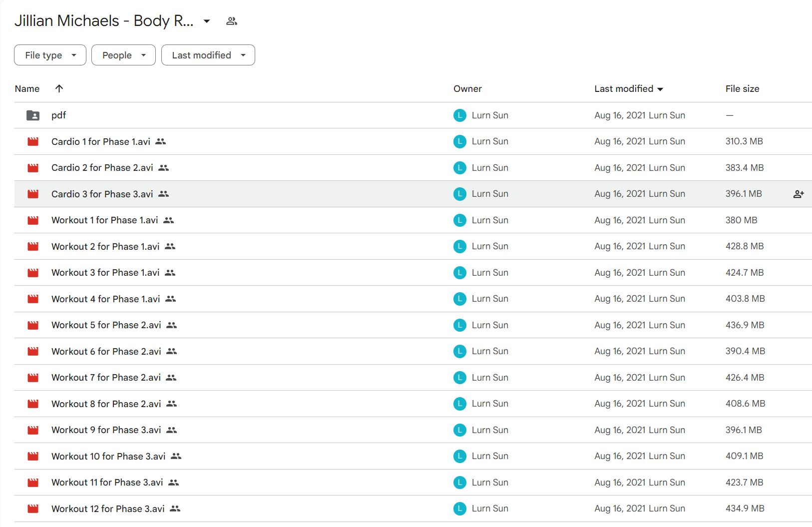The width and height of the screenshot is (812, 527).
Task: Click the video icon for Workout 10 for Phase 3.avi
Action: point(33,456)
